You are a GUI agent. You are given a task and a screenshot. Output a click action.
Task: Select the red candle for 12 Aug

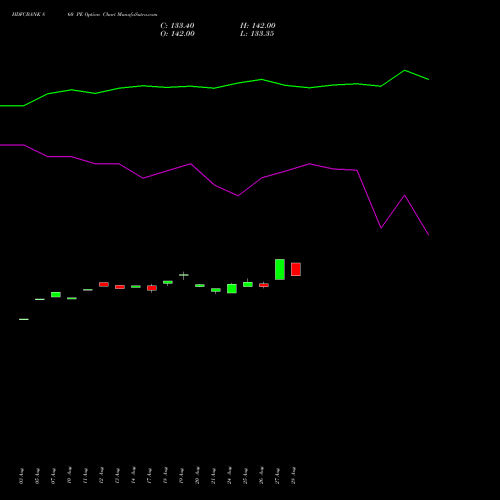(x=104, y=284)
